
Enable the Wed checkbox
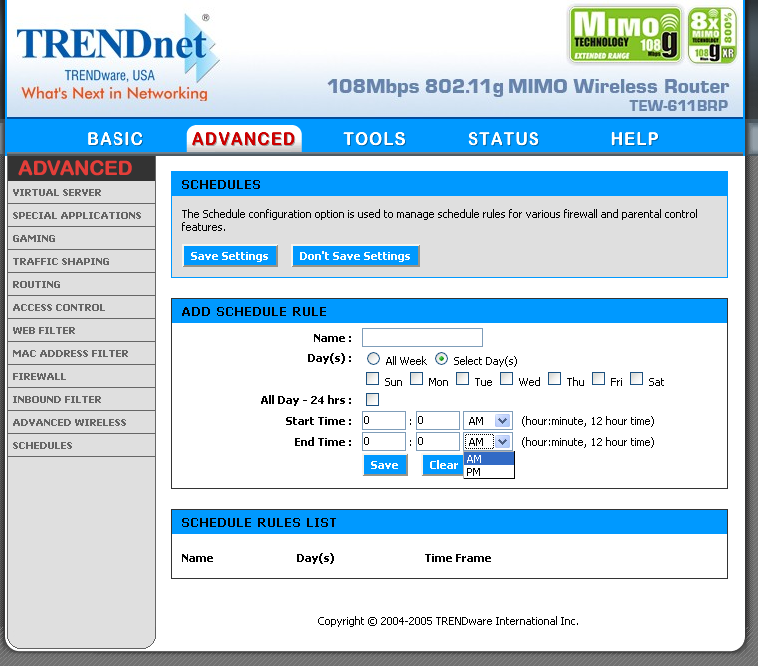pos(506,379)
